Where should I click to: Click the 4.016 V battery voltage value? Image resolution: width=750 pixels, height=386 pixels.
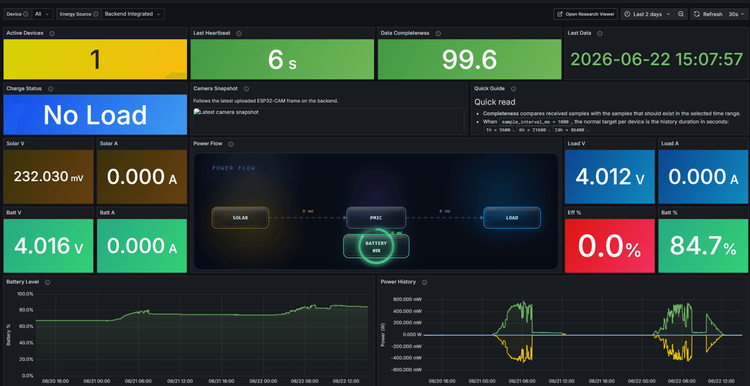48,246
